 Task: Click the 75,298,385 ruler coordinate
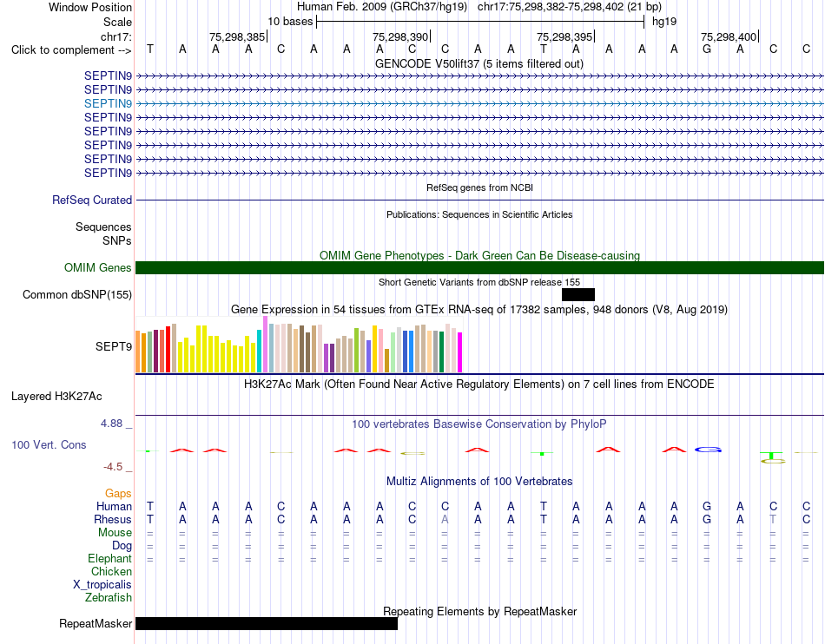[x=237, y=36]
